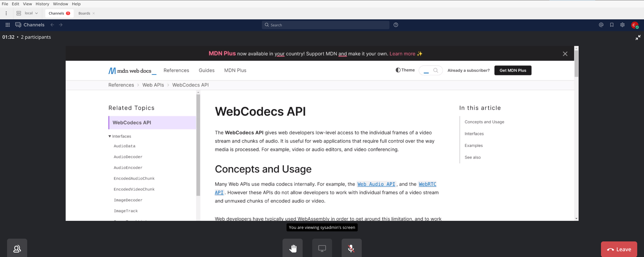The height and width of the screenshot is (257, 644).
Task: Raise hand in the call
Action: (x=292, y=248)
